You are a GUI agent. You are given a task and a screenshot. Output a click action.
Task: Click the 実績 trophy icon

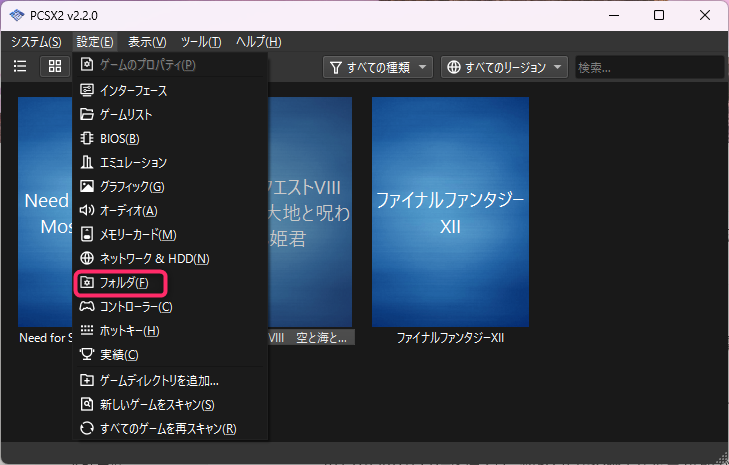87,354
